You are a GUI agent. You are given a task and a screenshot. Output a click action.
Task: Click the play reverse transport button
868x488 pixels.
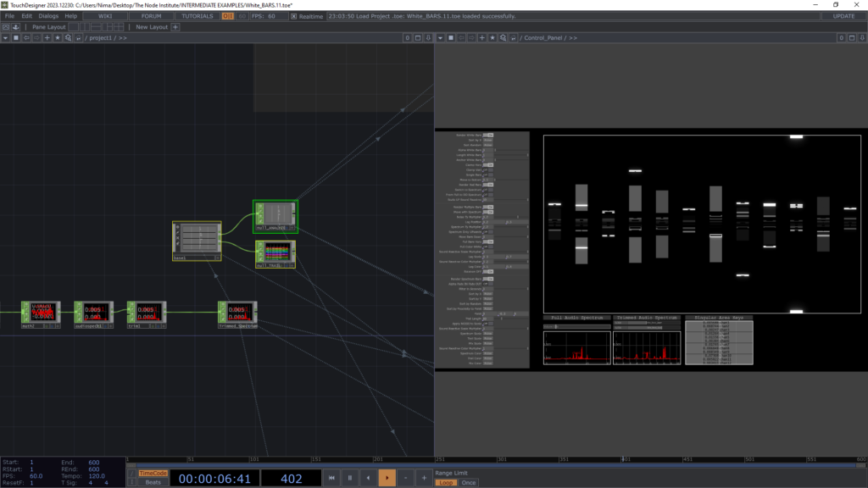pyautogui.click(x=368, y=479)
